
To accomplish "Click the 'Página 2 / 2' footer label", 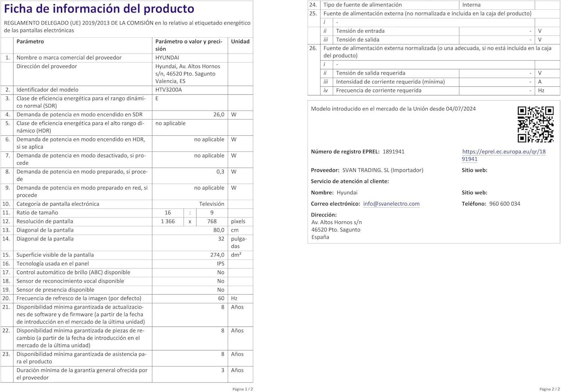I will [x=549, y=389].
